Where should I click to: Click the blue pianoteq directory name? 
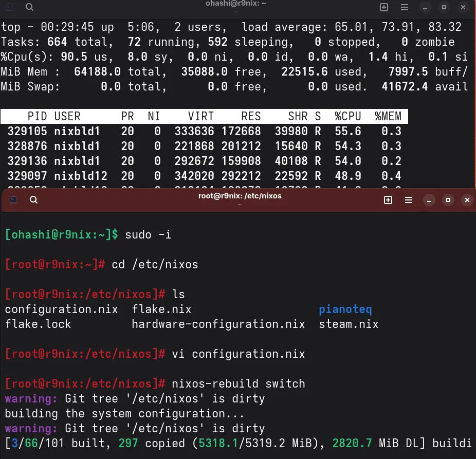(345, 309)
